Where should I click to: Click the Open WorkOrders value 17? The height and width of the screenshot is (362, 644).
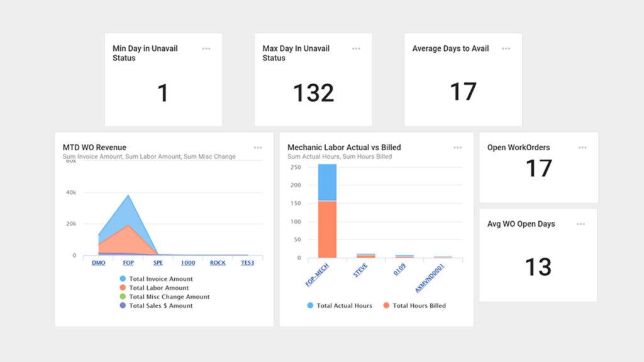pos(538,168)
